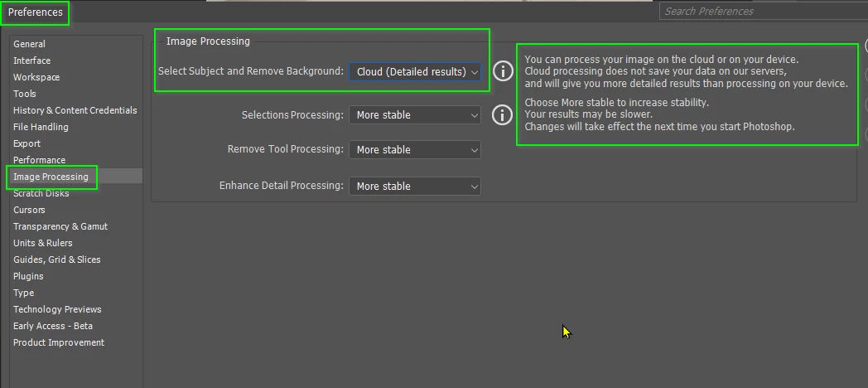Open Scratch Disks preferences
Image resolution: width=868 pixels, height=388 pixels.
coord(41,193)
